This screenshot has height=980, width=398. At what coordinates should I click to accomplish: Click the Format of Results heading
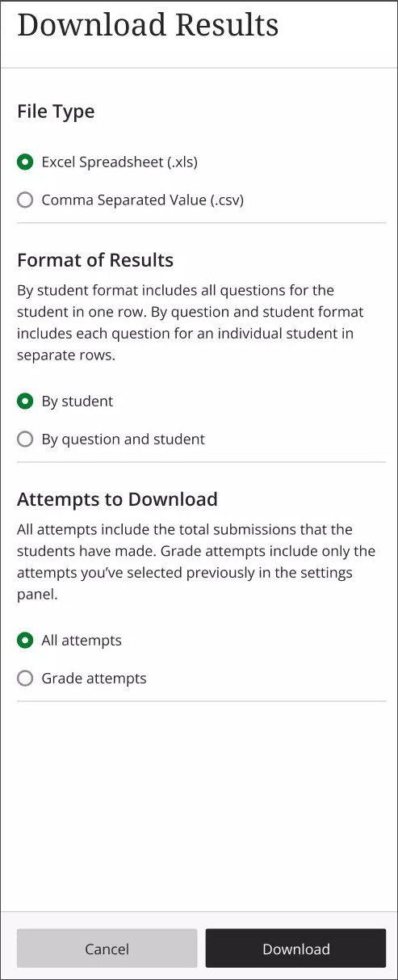point(95,260)
